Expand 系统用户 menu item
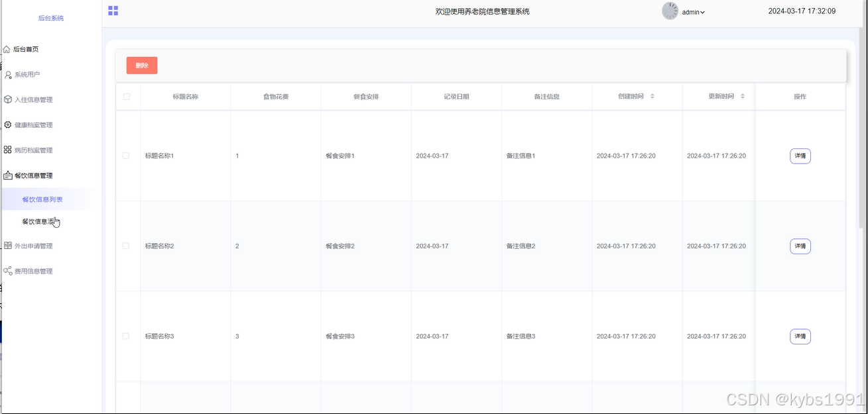Image resolution: width=868 pixels, height=414 pixels. tap(51, 75)
